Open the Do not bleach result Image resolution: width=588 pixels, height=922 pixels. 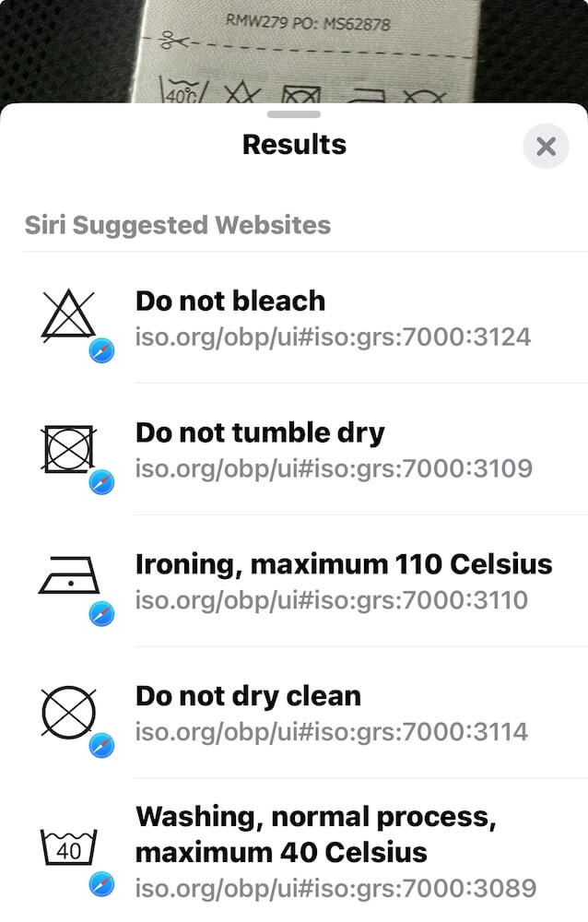(x=230, y=301)
